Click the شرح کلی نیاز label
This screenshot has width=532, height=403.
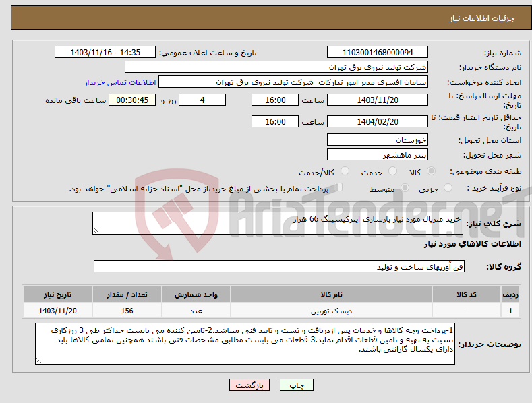[x=494, y=224]
